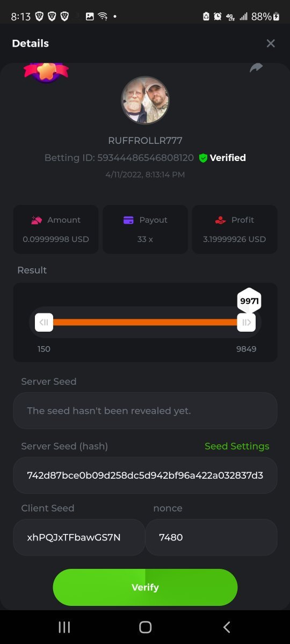Tap the Amount money icon
The image size is (290, 644).
coord(36,220)
